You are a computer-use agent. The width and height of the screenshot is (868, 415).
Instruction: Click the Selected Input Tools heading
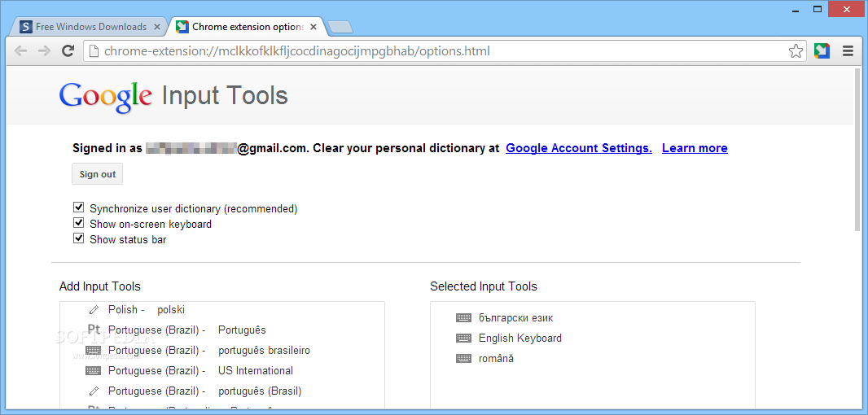click(484, 286)
